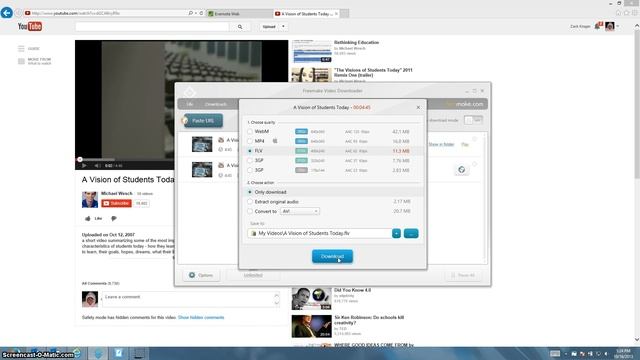The height and width of the screenshot is (360, 640).
Task: Play the YouTube video
Action: (x=84, y=166)
